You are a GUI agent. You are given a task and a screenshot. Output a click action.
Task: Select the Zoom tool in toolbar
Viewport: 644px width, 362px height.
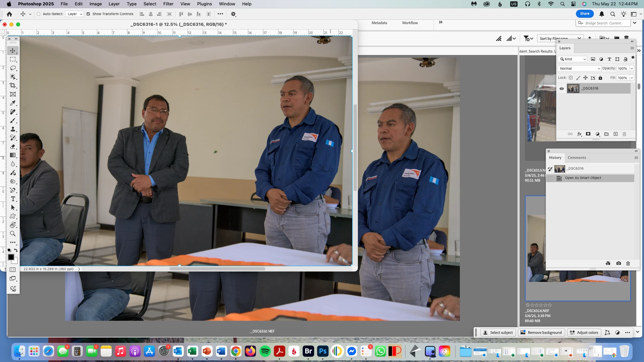pyautogui.click(x=13, y=234)
